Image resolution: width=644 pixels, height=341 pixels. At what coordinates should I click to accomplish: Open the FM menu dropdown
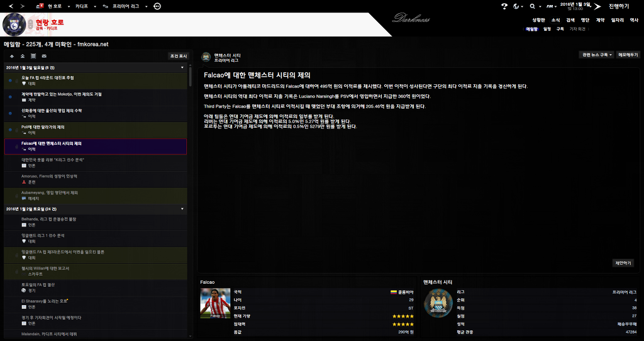[551, 6]
